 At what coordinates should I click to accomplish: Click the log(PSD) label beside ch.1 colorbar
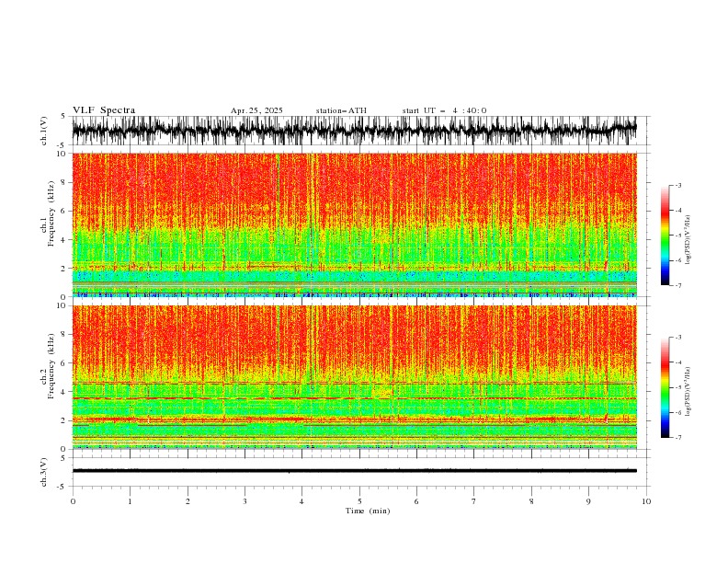pyautogui.click(x=688, y=240)
